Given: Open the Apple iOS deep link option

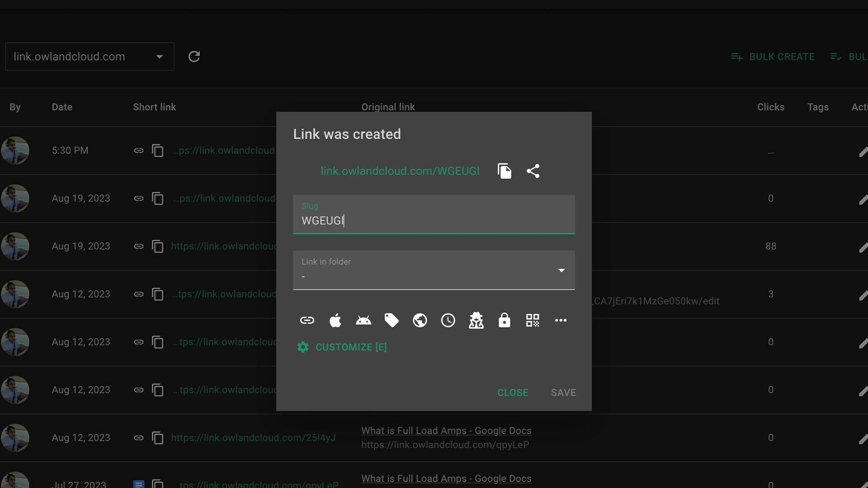Looking at the screenshot, I should [335, 321].
